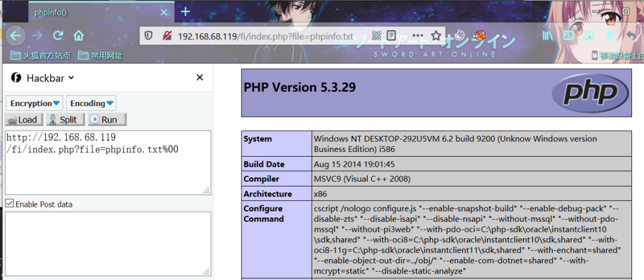Click the Split URL button
This screenshot has width=644, height=280.
[64, 120]
